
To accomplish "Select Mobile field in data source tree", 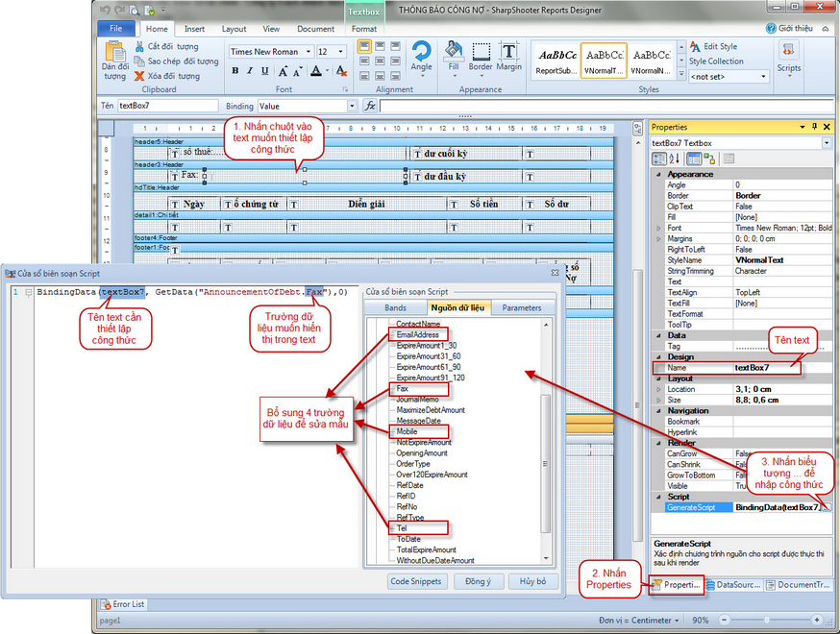I will [x=408, y=431].
